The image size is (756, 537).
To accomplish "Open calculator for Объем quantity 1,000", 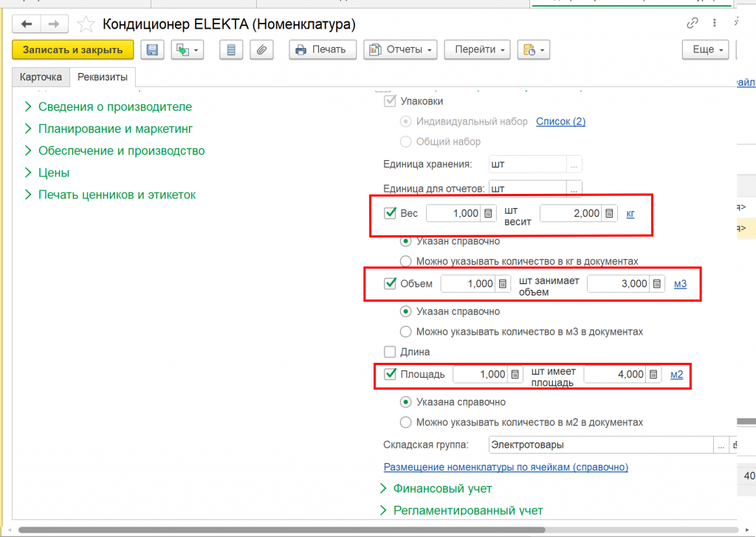I will [502, 284].
